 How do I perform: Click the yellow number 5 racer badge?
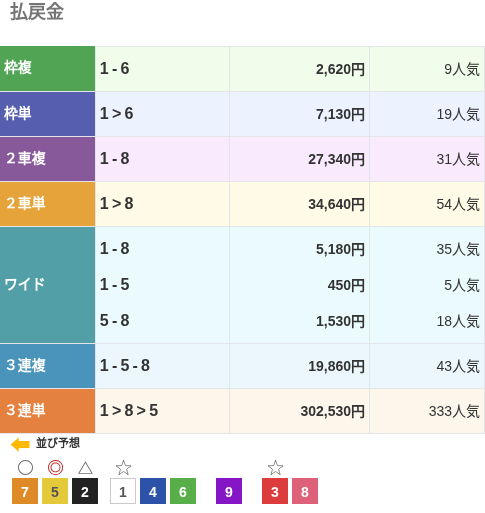click(55, 491)
